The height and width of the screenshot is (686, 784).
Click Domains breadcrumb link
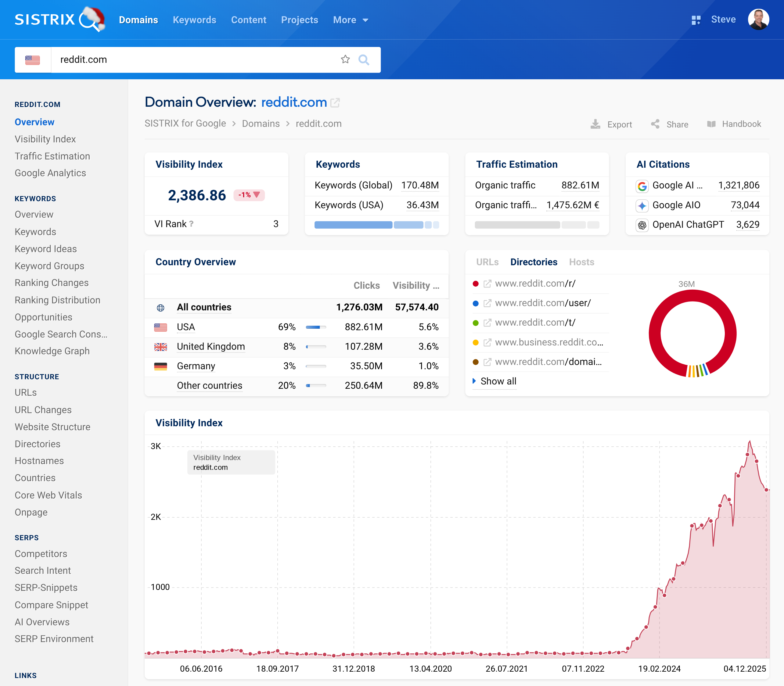click(x=261, y=124)
